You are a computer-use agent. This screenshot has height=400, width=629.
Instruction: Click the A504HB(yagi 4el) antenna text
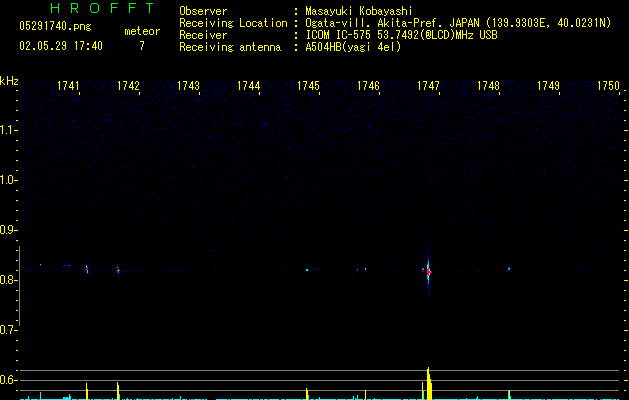point(353,47)
